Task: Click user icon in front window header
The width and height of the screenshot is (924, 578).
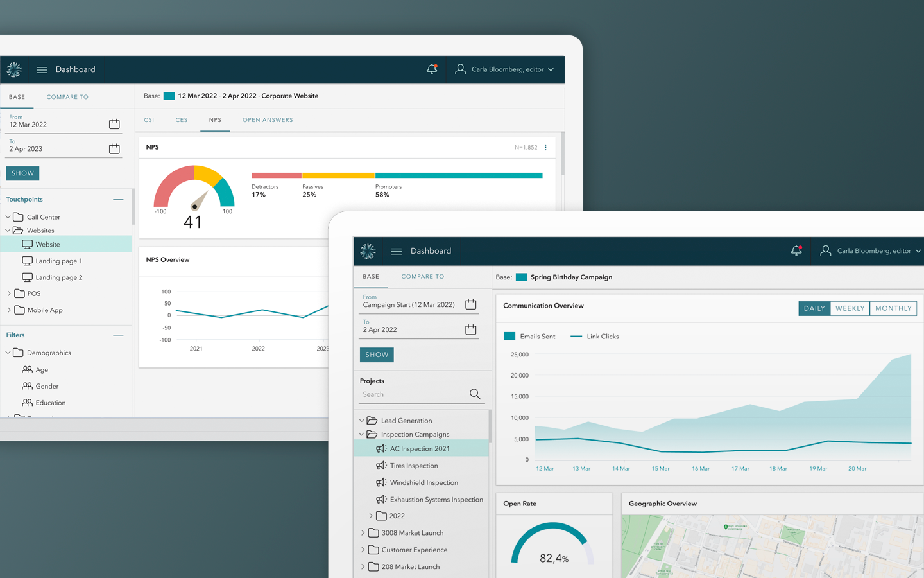Action: coord(826,251)
